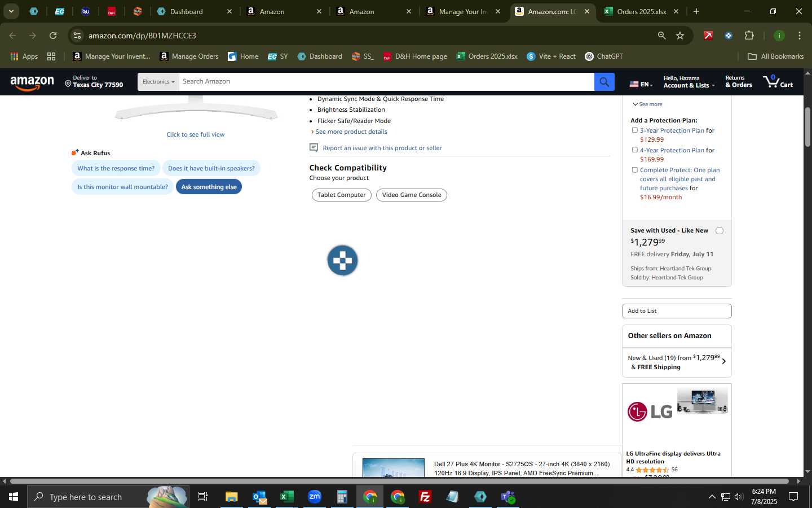
Task: Click the Amazon logo in the header
Action: [x=32, y=83]
